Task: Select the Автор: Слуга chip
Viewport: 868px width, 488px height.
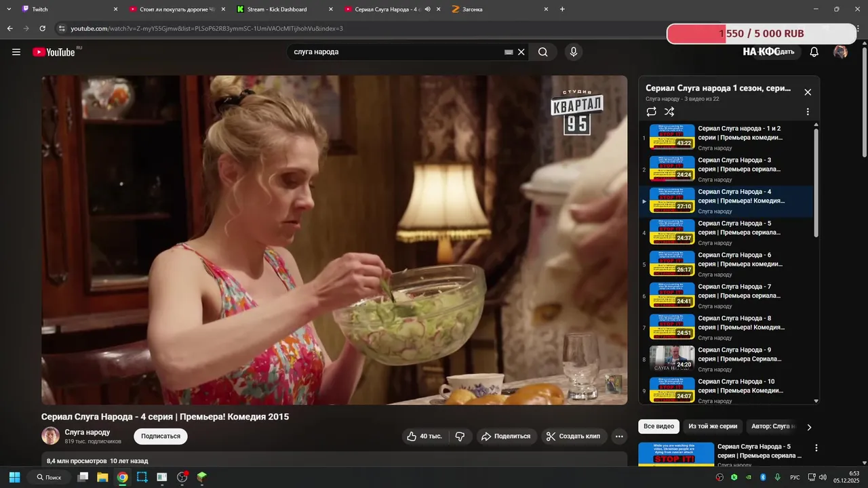Action: [x=770, y=426]
